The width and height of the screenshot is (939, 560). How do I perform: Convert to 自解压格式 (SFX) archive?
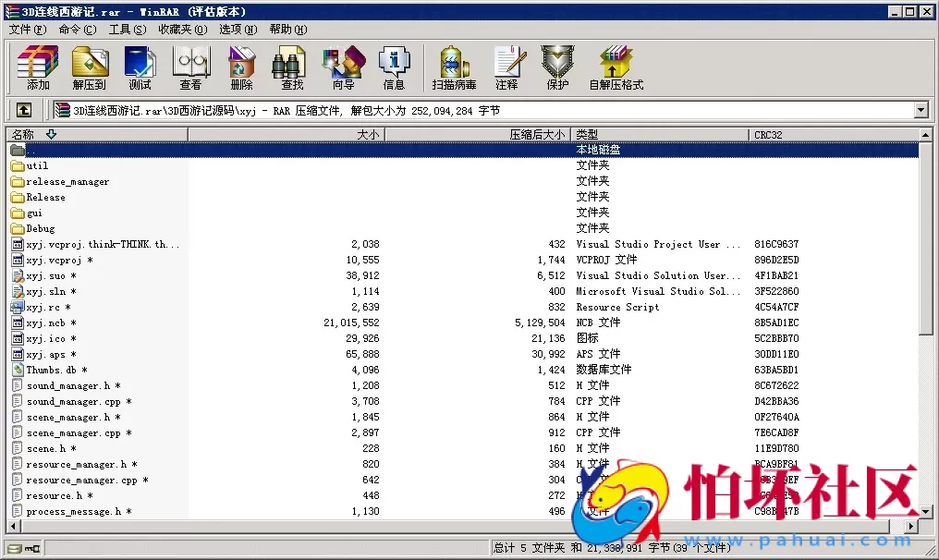click(616, 67)
